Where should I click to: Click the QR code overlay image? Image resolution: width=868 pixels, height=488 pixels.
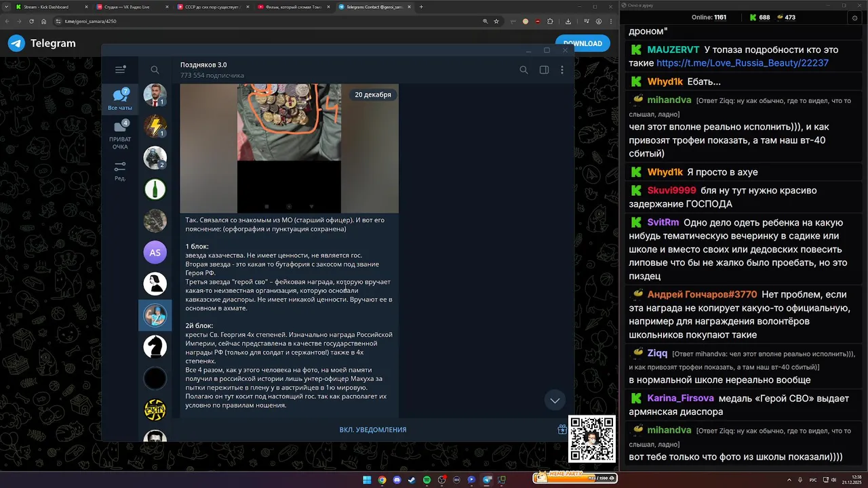coord(592,439)
